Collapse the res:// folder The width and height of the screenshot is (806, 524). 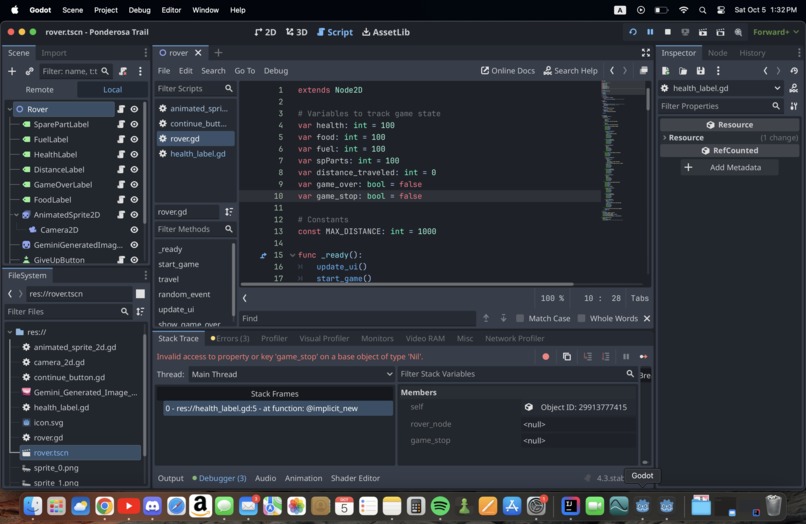[x=10, y=332]
